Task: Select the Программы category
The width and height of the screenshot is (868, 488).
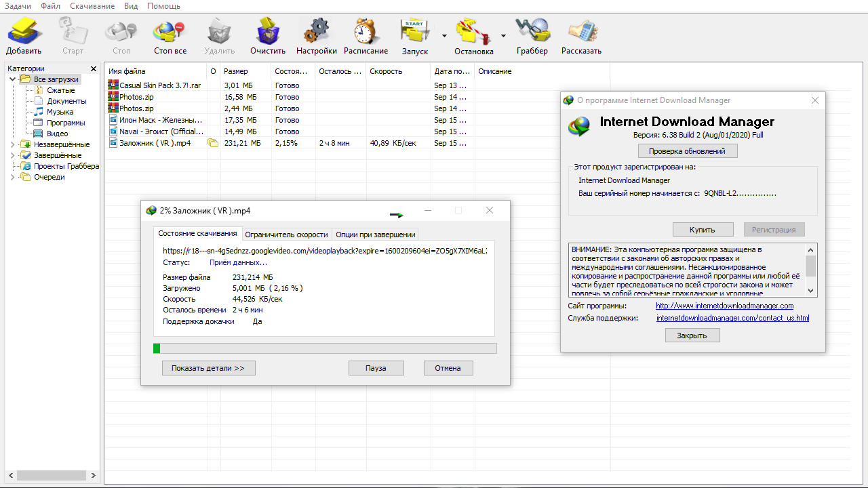Action: (66, 123)
